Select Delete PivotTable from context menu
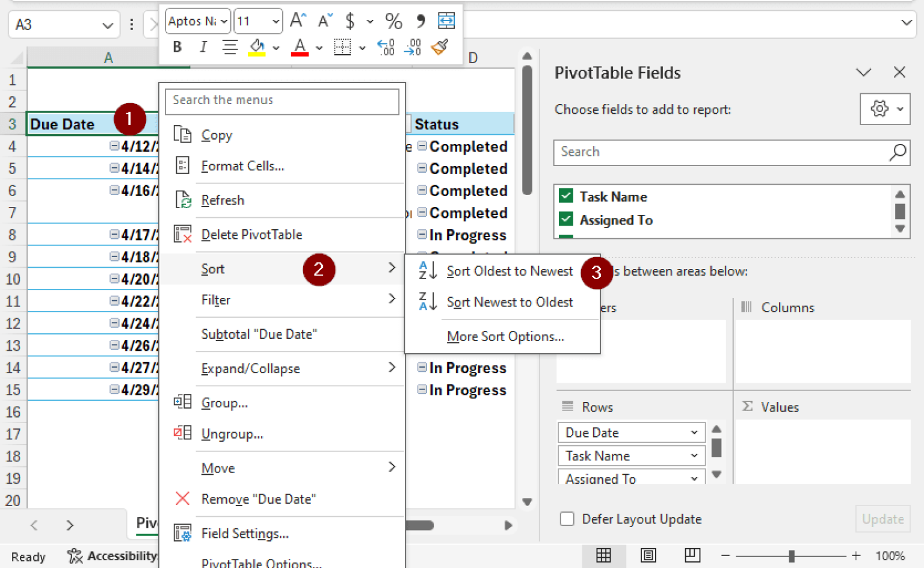Viewport: 924px width, 568px height. point(251,235)
